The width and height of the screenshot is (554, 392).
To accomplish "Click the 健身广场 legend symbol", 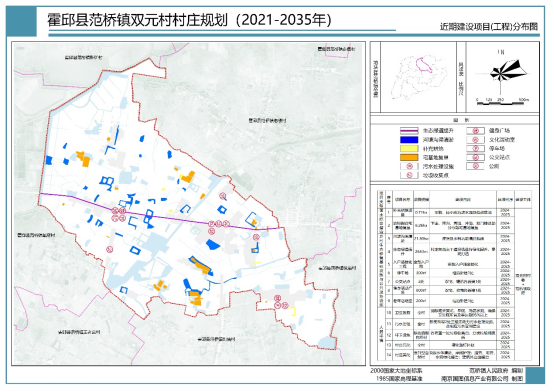I will coord(476,131).
